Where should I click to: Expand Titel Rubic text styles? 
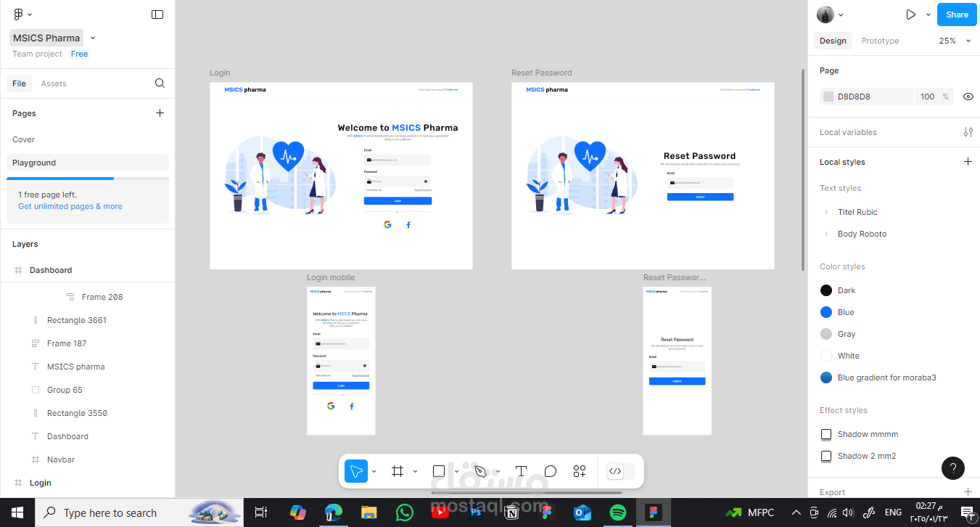coord(825,212)
